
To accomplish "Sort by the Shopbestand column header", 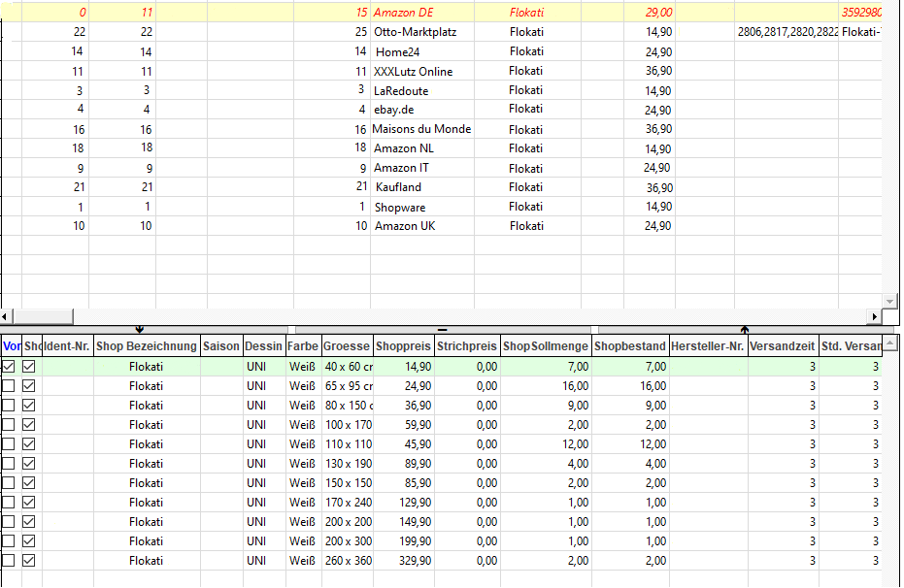I will 631,346.
